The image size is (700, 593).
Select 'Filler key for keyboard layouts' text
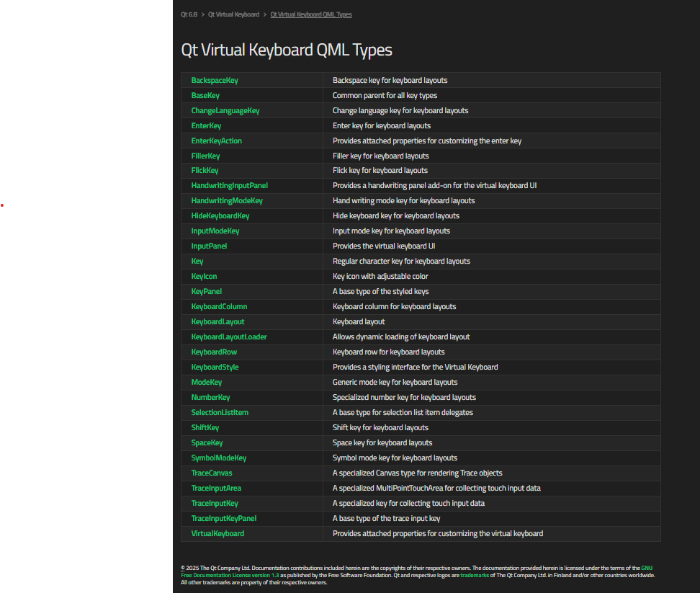pos(381,156)
